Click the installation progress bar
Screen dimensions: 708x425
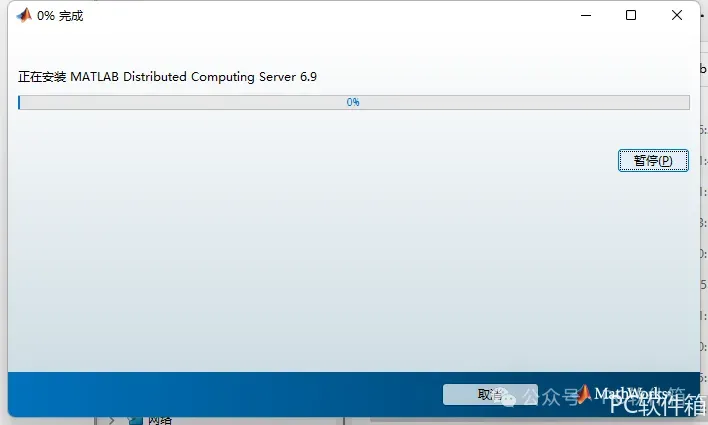tap(354, 102)
